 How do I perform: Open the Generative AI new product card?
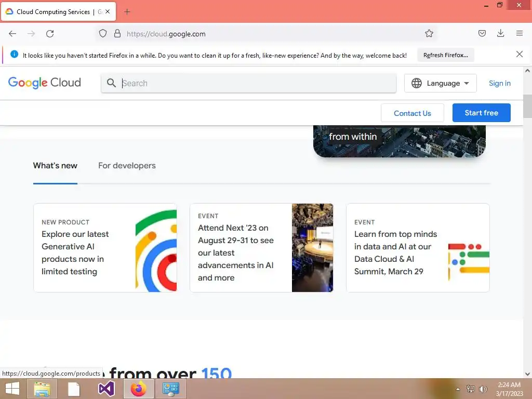[105, 248]
